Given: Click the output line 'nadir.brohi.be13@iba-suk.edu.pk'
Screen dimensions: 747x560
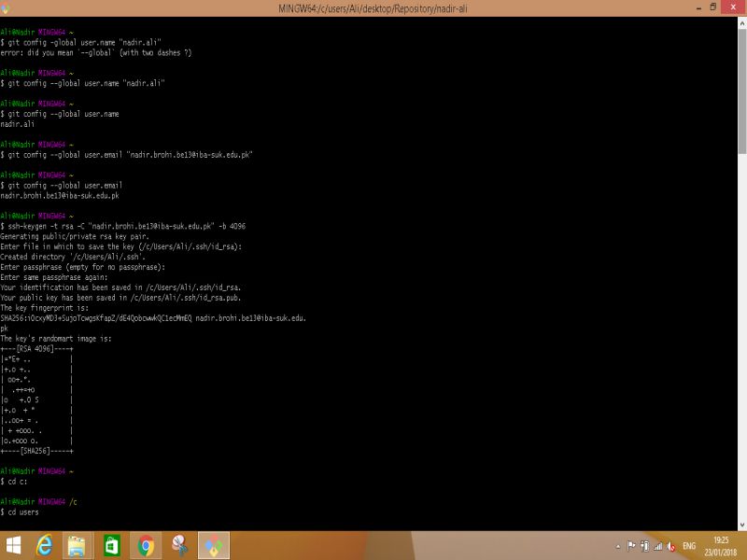Looking at the screenshot, I should pyautogui.click(x=60, y=195).
